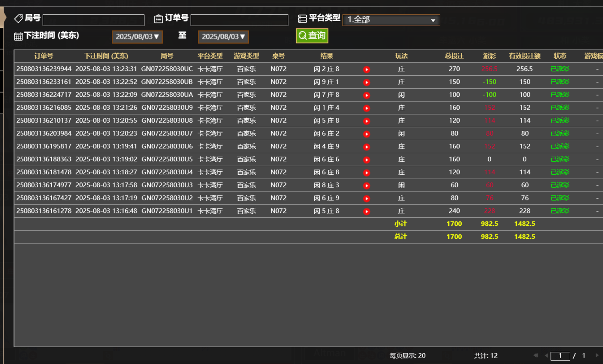Screen dimensions: 603x364
Task: Click the 小计 subtotal row value 1700
Action: [454, 224]
